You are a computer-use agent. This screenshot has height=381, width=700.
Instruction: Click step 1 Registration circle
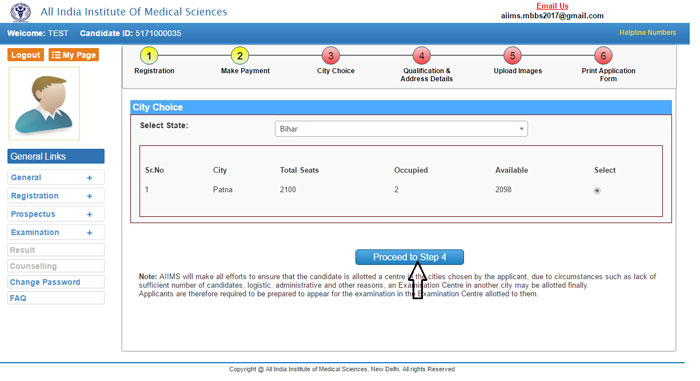coord(149,56)
